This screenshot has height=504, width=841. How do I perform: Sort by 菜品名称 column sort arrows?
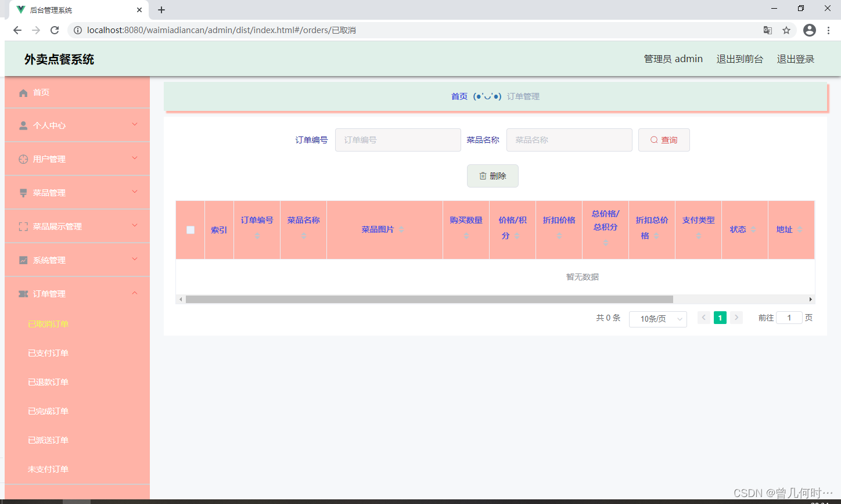point(304,235)
